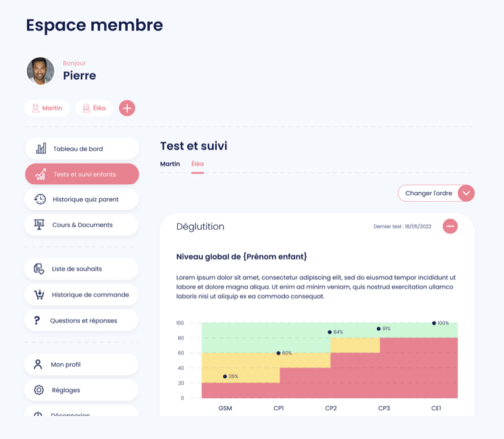Click the Niveau global de {Prénom enfant} heading
This screenshot has width=504, height=439.
tap(242, 257)
